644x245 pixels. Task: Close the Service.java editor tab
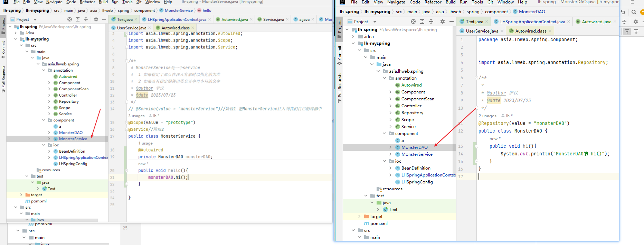[x=287, y=19]
